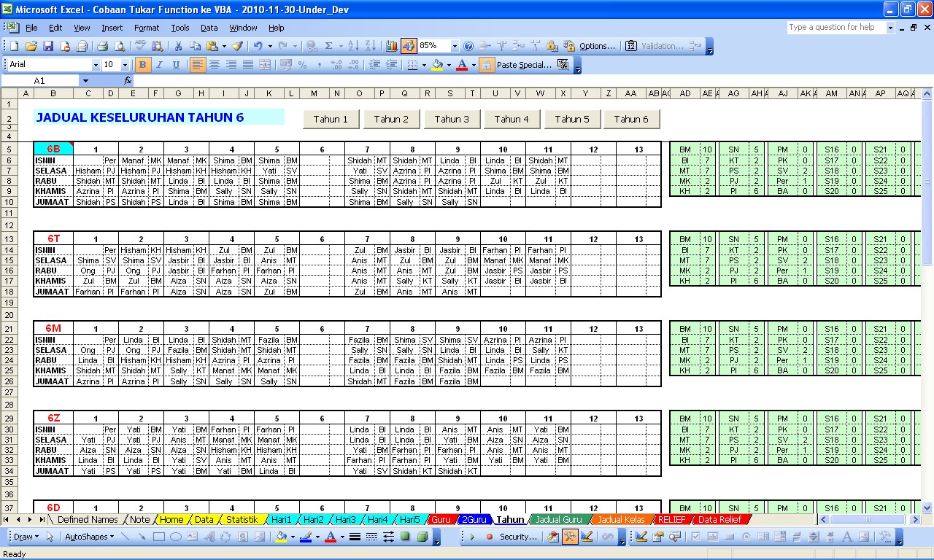
Task: Open the Name Box dropdown arrow
Action: [x=85, y=81]
